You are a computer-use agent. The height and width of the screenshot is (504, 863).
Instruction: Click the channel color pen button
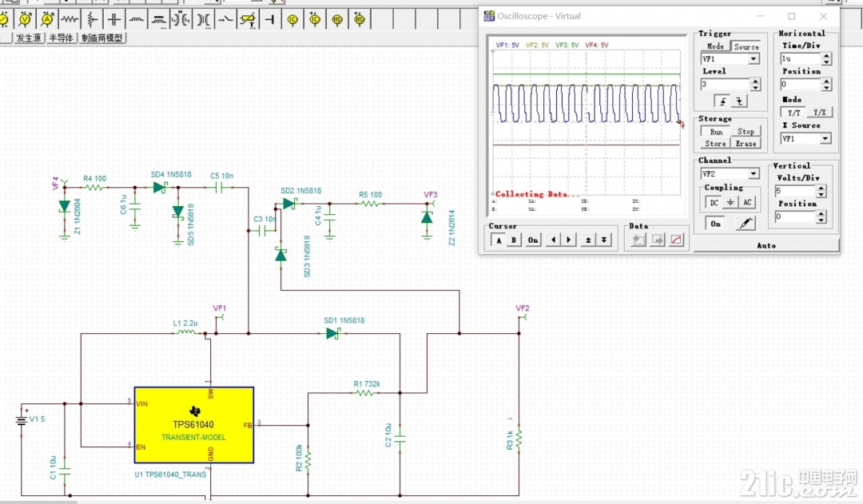click(x=746, y=224)
